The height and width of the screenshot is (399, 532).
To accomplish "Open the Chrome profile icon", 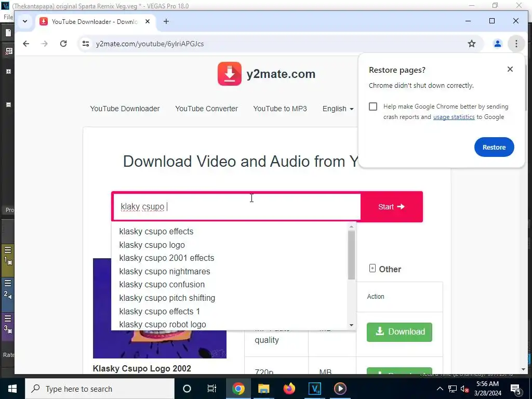I will (x=497, y=44).
